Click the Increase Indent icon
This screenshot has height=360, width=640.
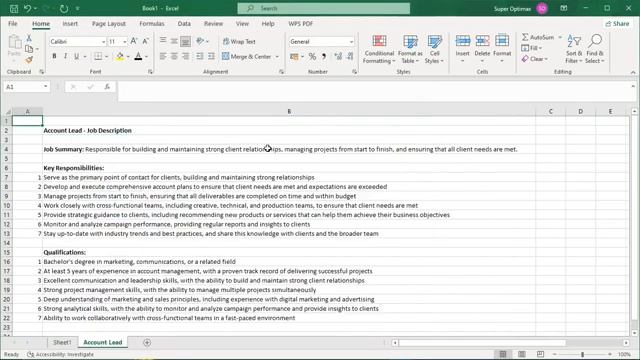pos(211,56)
